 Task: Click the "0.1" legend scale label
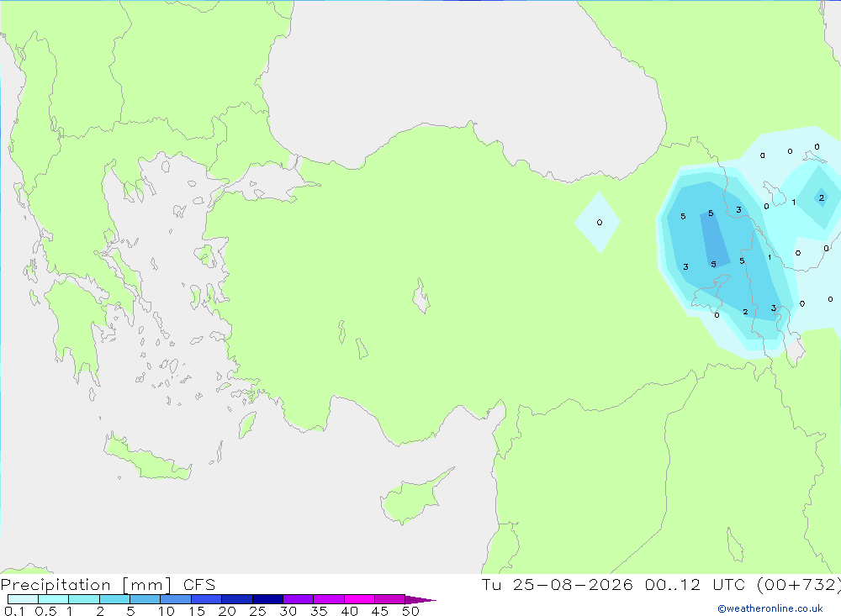click(x=14, y=611)
